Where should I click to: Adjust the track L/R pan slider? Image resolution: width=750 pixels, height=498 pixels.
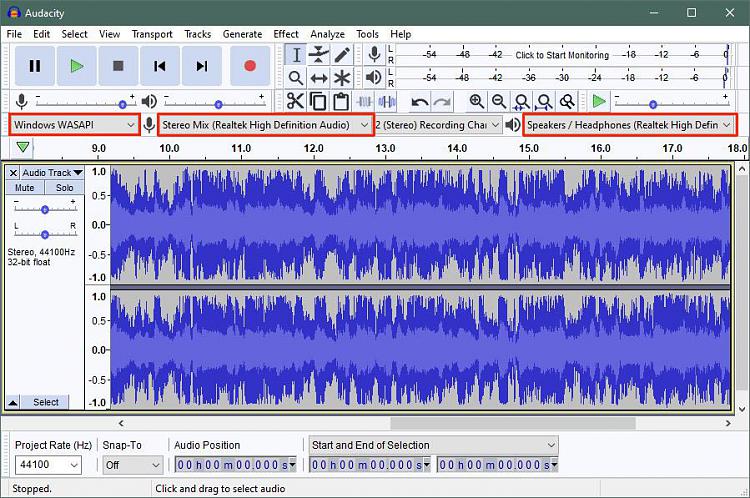coord(45,234)
